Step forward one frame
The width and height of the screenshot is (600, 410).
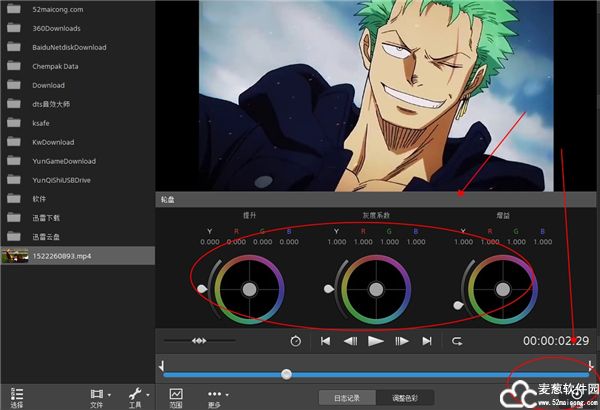pos(402,341)
